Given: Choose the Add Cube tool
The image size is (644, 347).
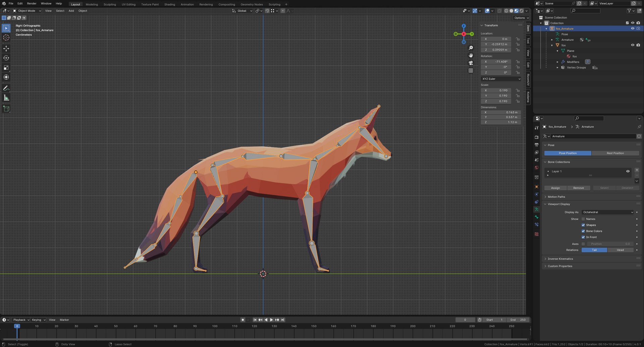Looking at the screenshot, I should coord(6,109).
